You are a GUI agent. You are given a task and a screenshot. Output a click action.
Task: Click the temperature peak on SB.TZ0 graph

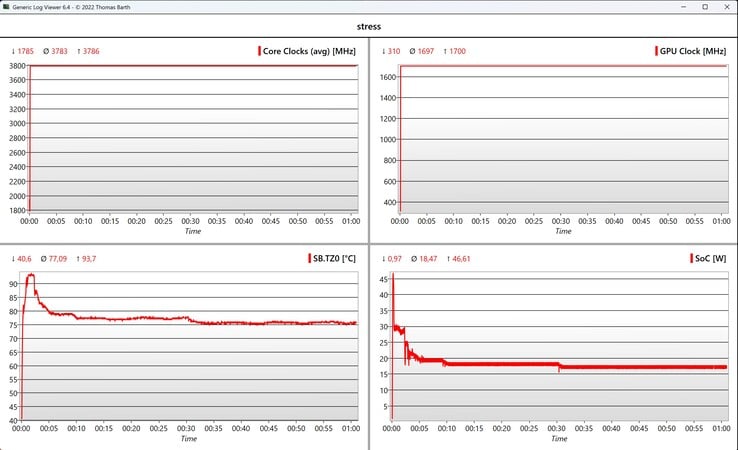(31, 275)
